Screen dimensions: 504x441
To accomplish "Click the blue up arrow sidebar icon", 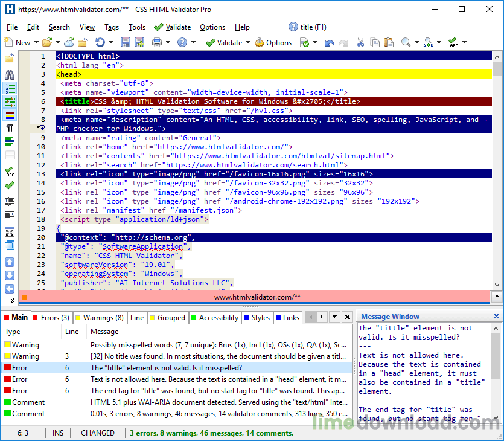I will tap(10, 262).
